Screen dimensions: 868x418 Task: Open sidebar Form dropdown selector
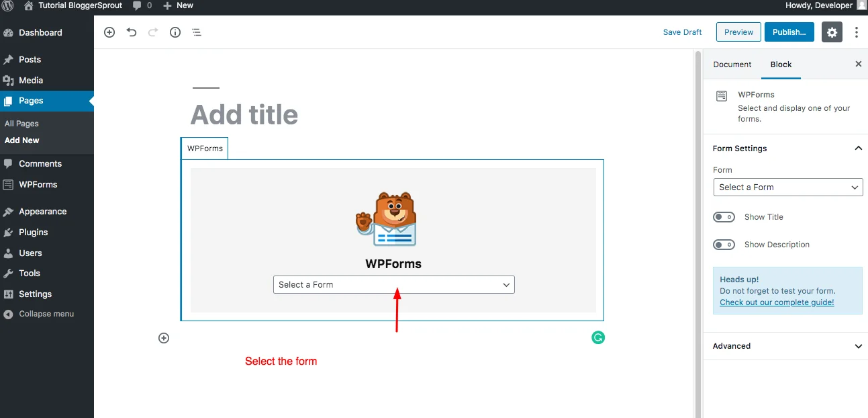788,187
